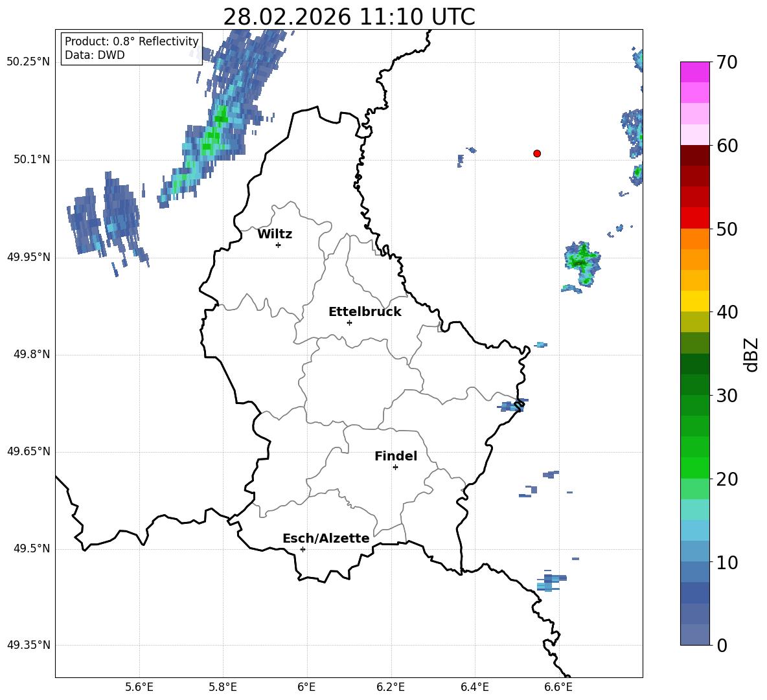Click the 6.2°E longitude label
767x700 pixels.
[391, 687]
